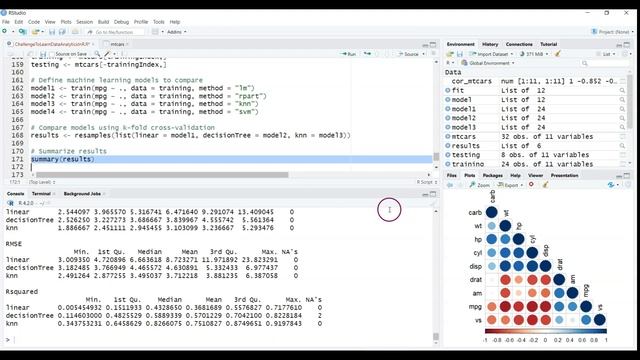Image resolution: width=640 pixels, height=360 pixels.
Task: Switch to the Terminal tab
Action: click(x=41, y=193)
